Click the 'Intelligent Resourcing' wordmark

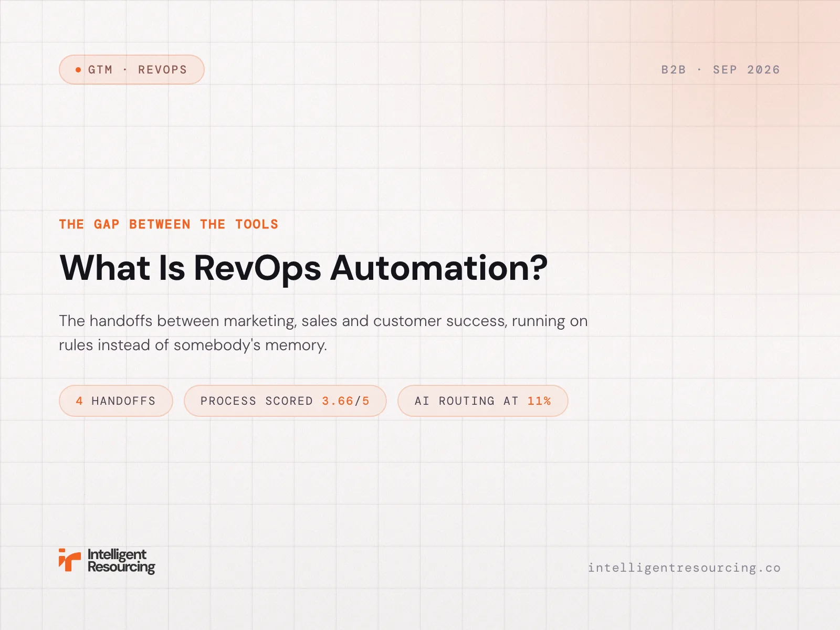click(x=121, y=561)
